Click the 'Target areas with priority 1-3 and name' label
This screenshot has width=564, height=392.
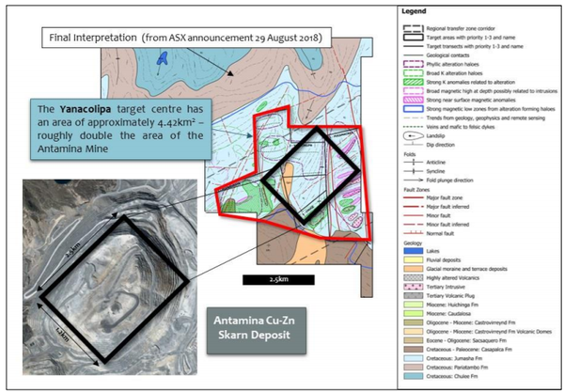click(x=471, y=38)
